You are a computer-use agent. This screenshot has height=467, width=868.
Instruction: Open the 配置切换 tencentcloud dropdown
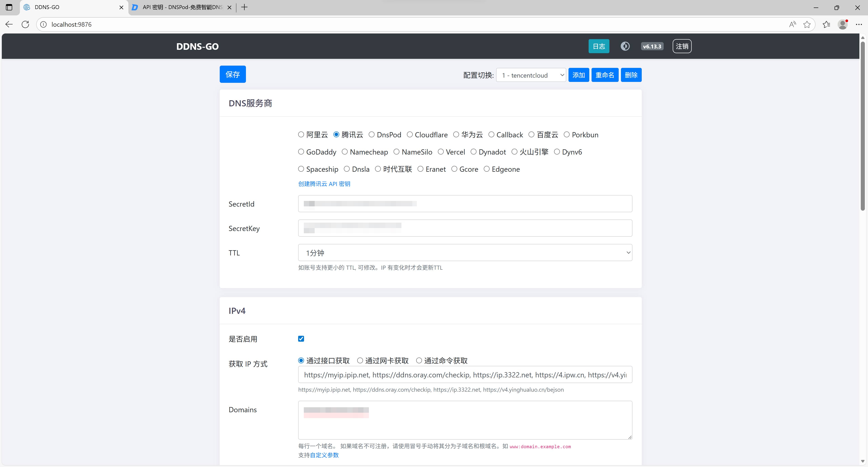(531, 75)
